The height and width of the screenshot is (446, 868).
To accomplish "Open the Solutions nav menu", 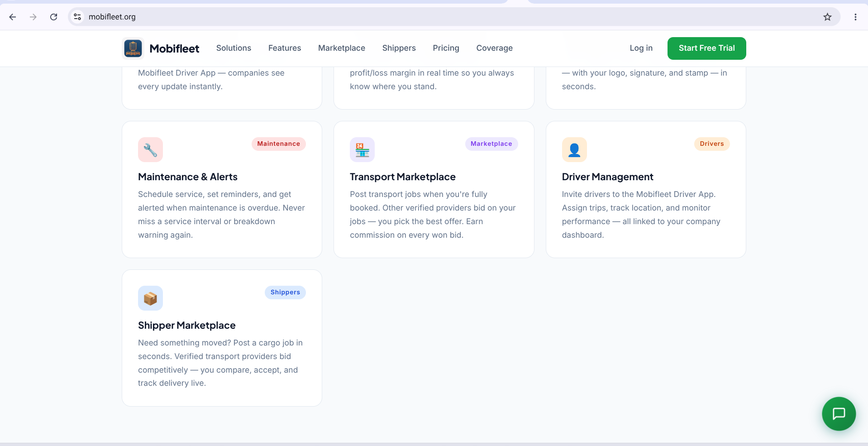I will coord(234,48).
